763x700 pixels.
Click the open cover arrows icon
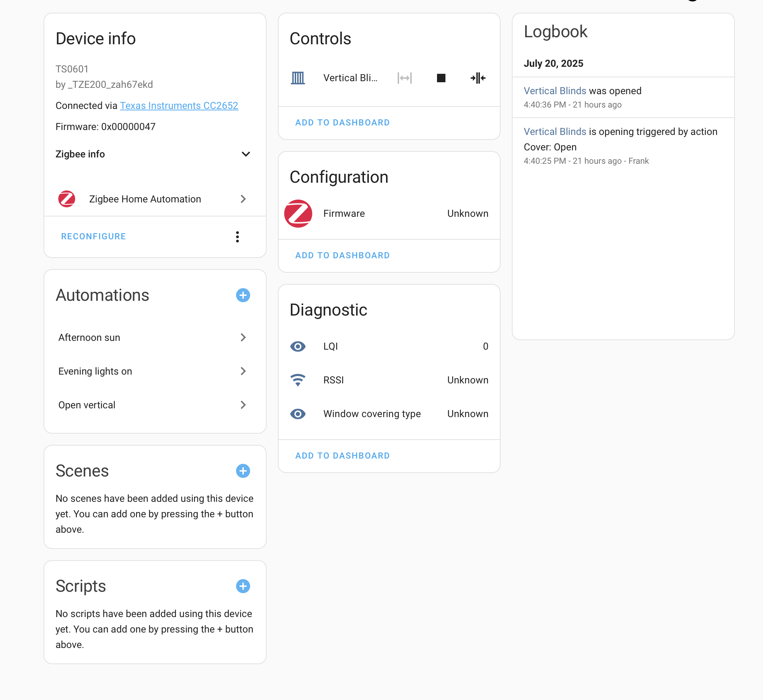pyautogui.click(x=404, y=78)
